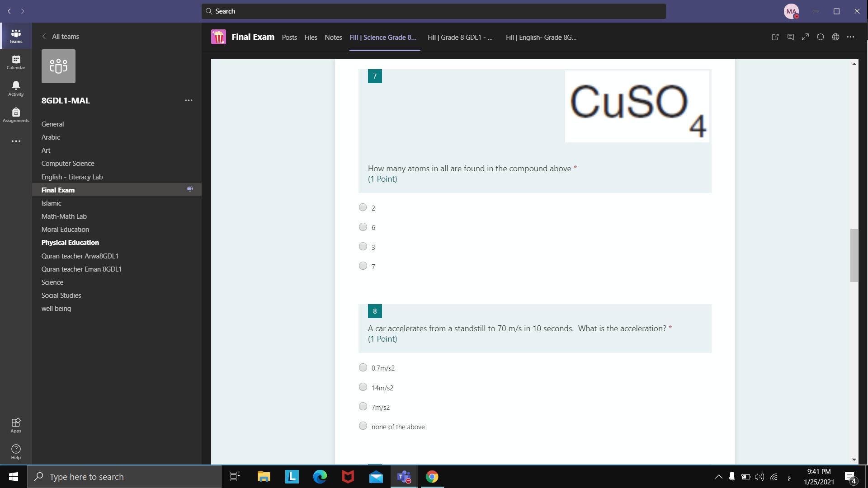The width and height of the screenshot is (868, 488).
Task: Open the tab conversation icon
Action: pos(790,37)
